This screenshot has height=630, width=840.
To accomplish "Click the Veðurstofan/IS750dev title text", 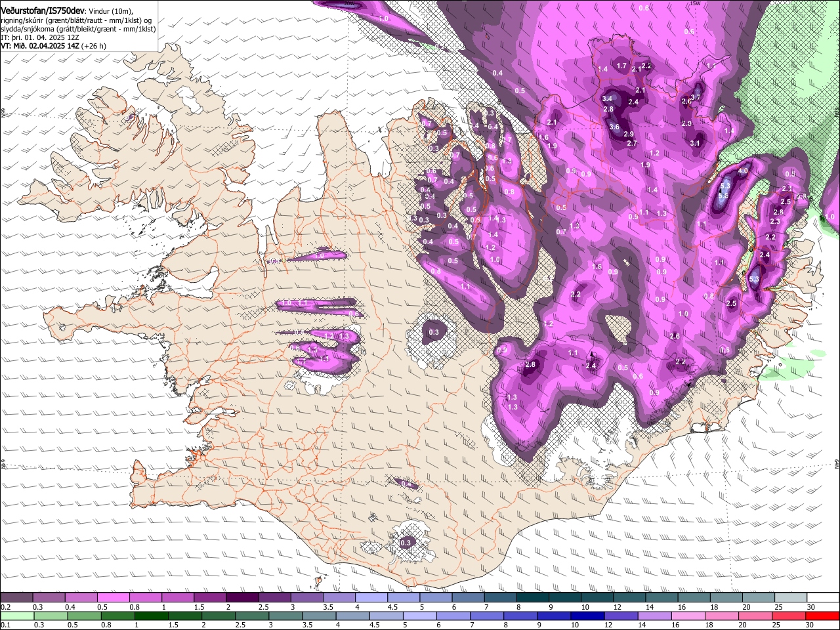I will 42,12.
